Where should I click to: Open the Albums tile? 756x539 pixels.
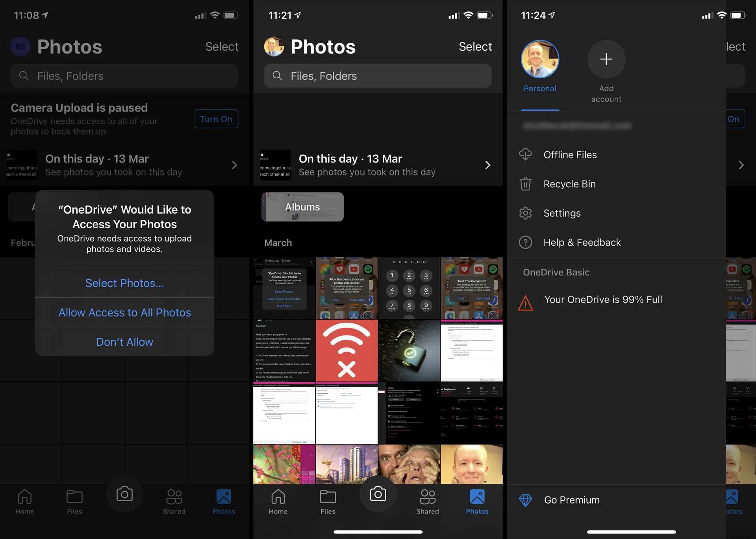pyautogui.click(x=302, y=207)
